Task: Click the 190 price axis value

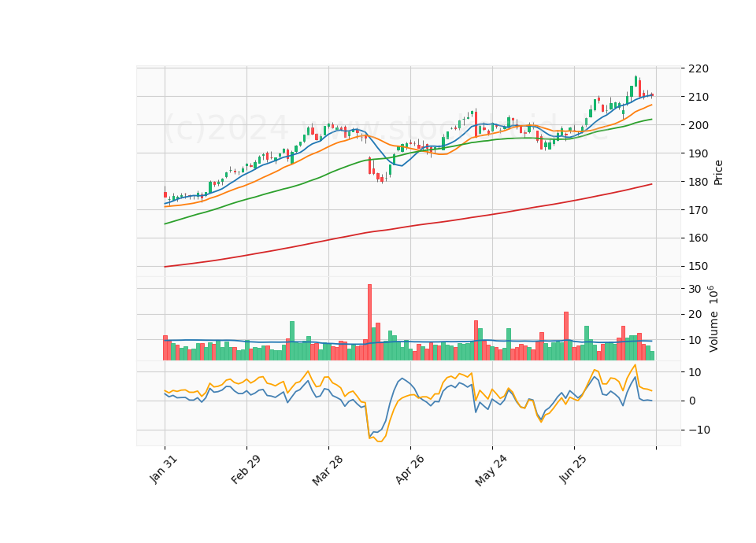Action: pos(699,153)
